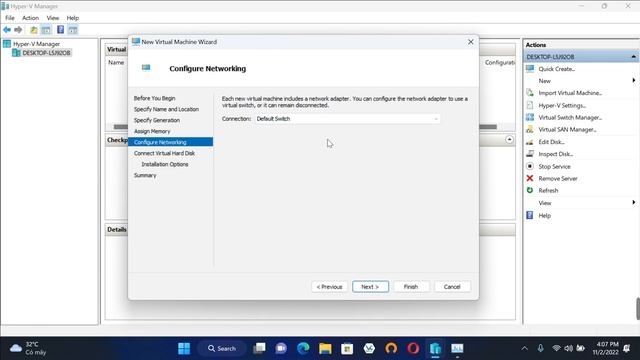The height and width of the screenshot is (360, 640).
Task: Expand the New submenu arrow in Actions
Action: point(633,80)
